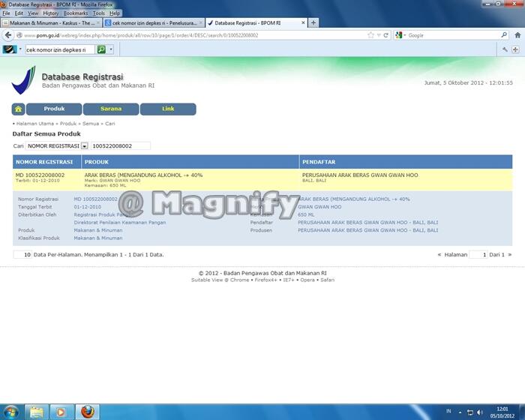Bookmark this page with the star icon
This screenshot has width=525, height=420.
point(370,35)
